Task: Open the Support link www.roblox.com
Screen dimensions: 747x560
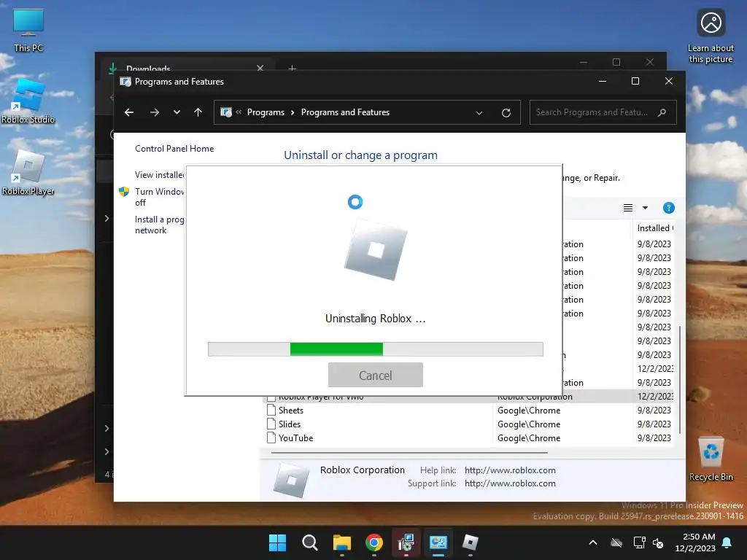Action: pyautogui.click(x=510, y=483)
